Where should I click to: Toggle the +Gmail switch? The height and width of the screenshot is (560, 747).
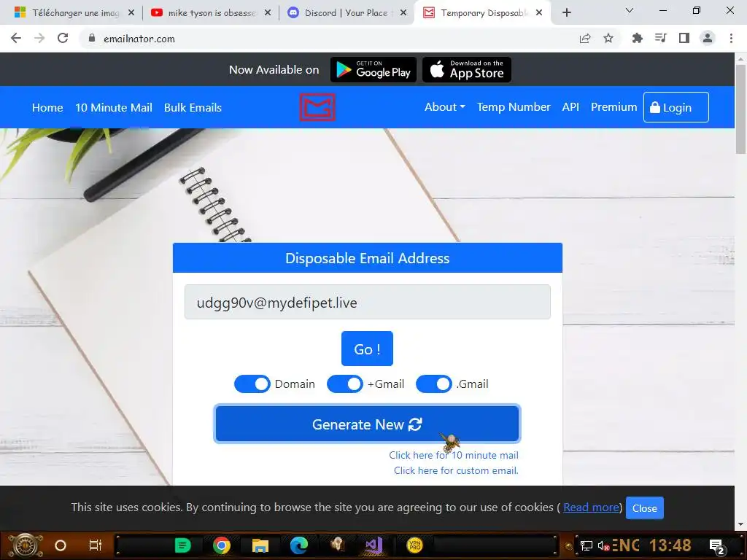pyautogui.click(x=344, y=384)
